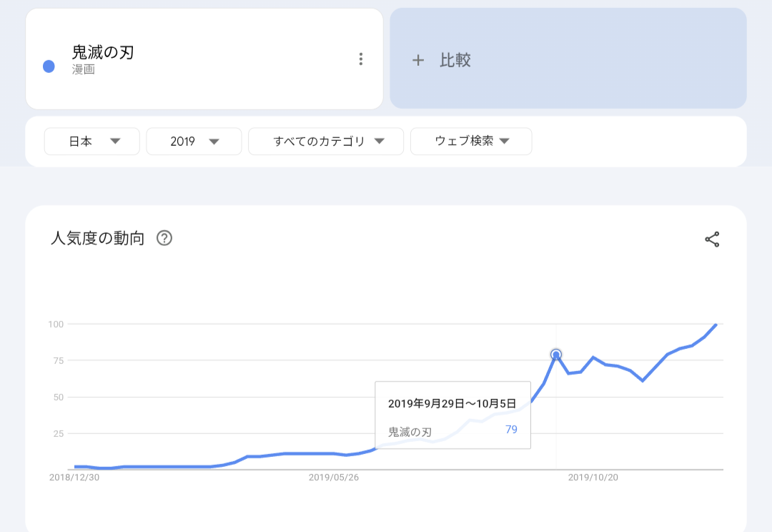Screen dimensions: 772x532
Task: Edit the 鬼滅の刃 search term card
Action: tap(204, 59)
